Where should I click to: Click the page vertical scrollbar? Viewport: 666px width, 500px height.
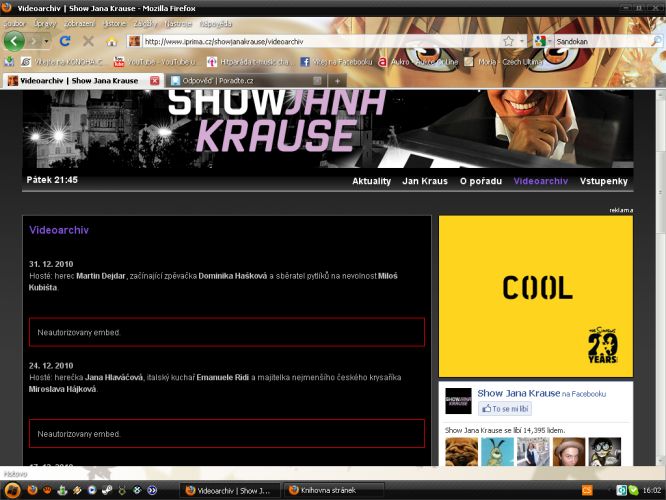coord(661,278)
